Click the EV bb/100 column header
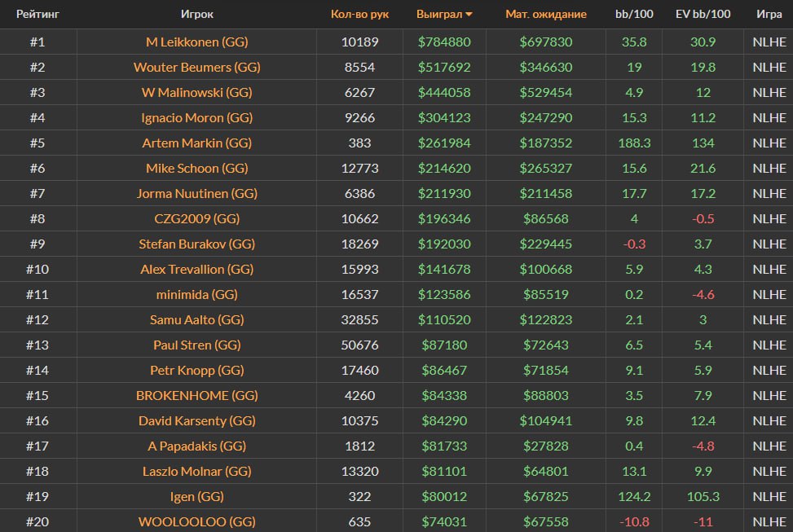 [x=702, y=15]
